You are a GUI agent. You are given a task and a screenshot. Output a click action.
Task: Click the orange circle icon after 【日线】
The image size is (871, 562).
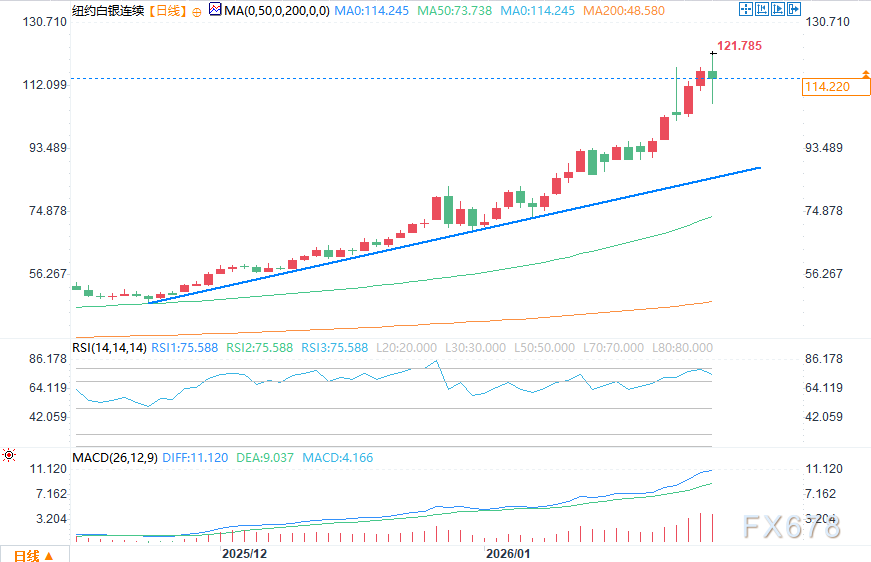tap(197, 11)
